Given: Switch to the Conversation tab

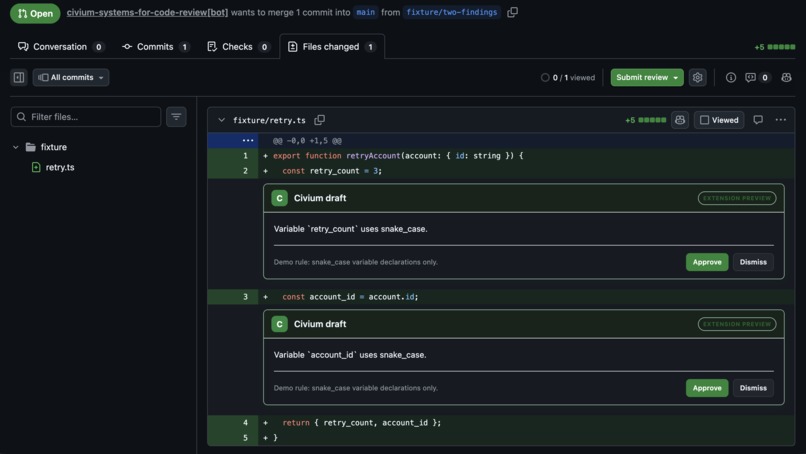Looking at the screenshot, I should (61, 47).
